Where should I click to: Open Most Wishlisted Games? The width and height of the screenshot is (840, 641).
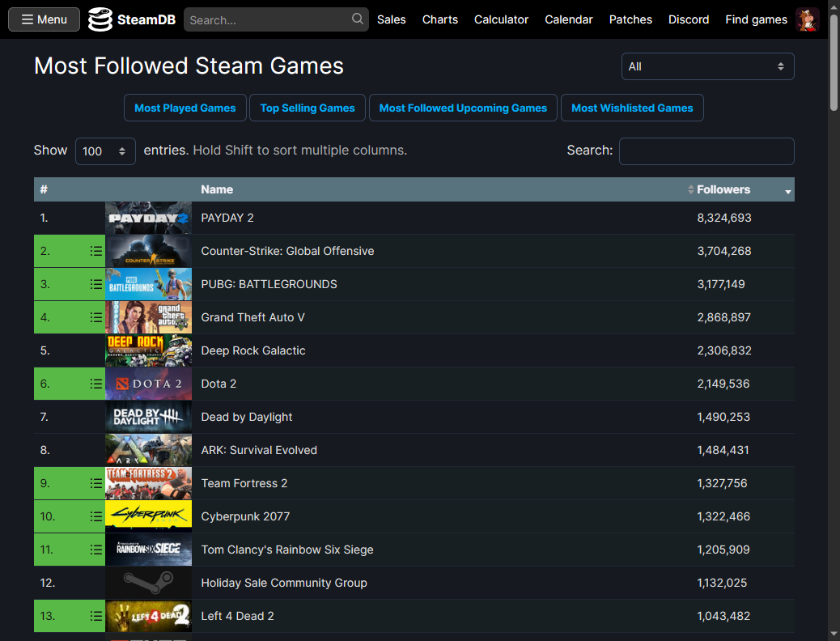point(631,108)
